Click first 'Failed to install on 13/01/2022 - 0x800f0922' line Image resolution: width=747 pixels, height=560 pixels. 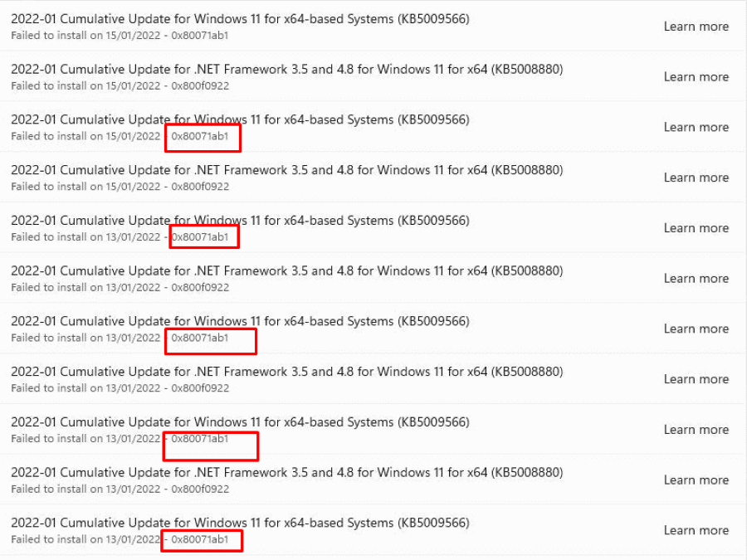120,288
